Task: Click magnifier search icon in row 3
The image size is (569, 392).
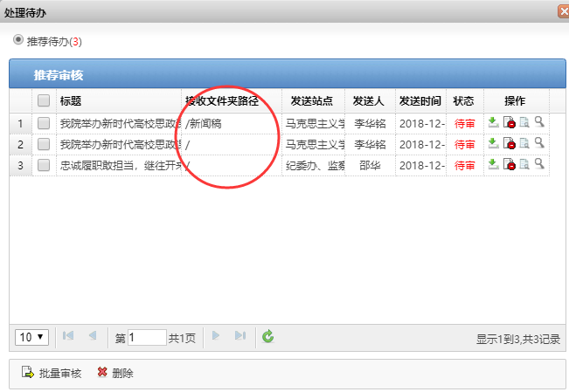Action: coord(539,163)
